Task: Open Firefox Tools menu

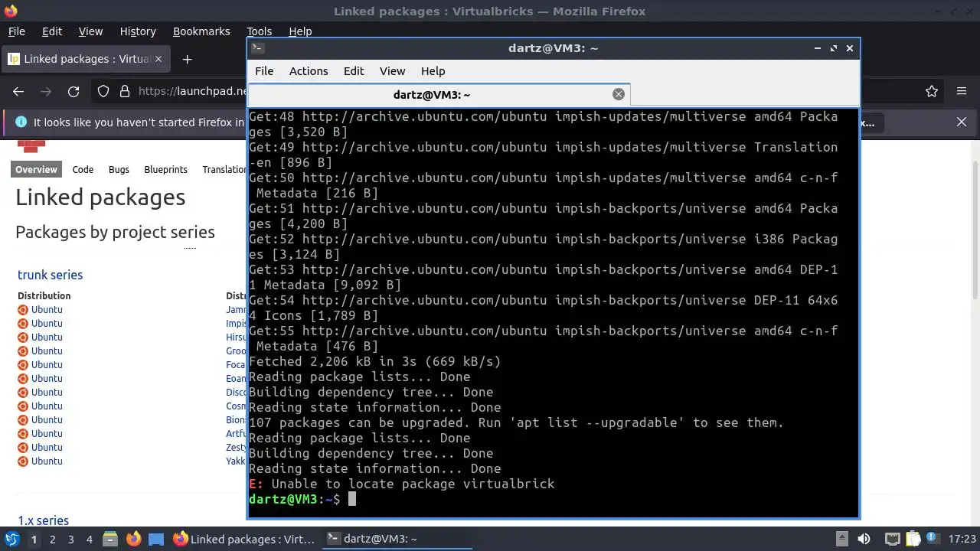Action: pos(259,31)
